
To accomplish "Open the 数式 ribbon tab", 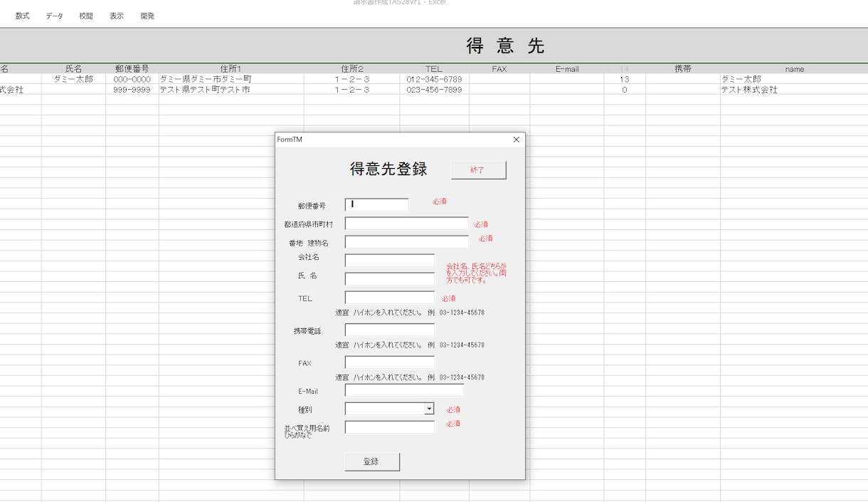I will [x=23, y=16].
